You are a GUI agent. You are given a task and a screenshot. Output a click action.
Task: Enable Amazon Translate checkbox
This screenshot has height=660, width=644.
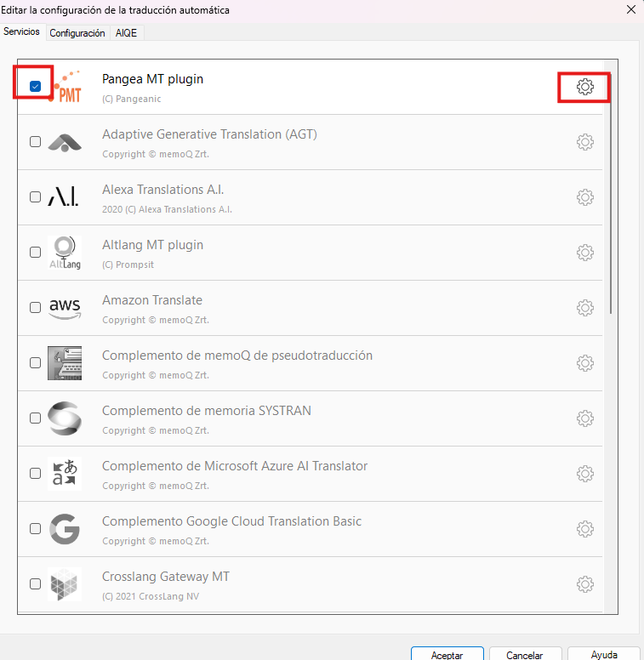coord(36,307)
